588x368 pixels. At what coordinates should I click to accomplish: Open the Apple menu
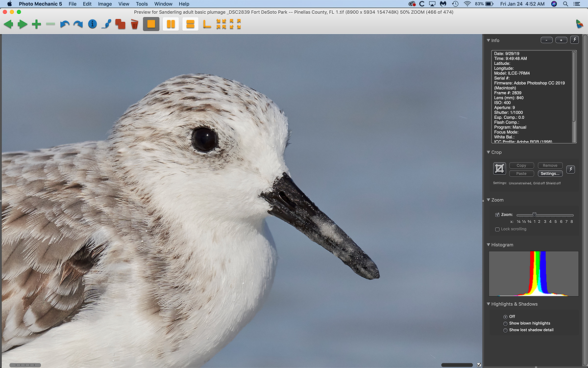click(x=9, y=4)
